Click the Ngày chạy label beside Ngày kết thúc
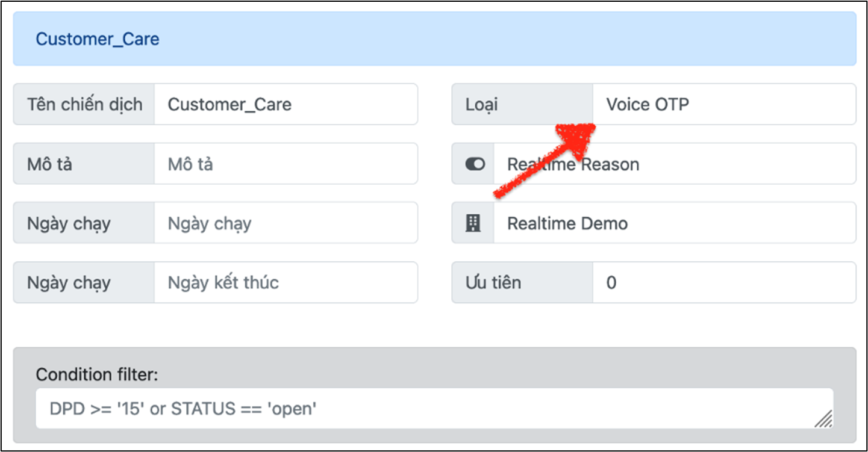 pyautogui.click(x=69, y=282)
